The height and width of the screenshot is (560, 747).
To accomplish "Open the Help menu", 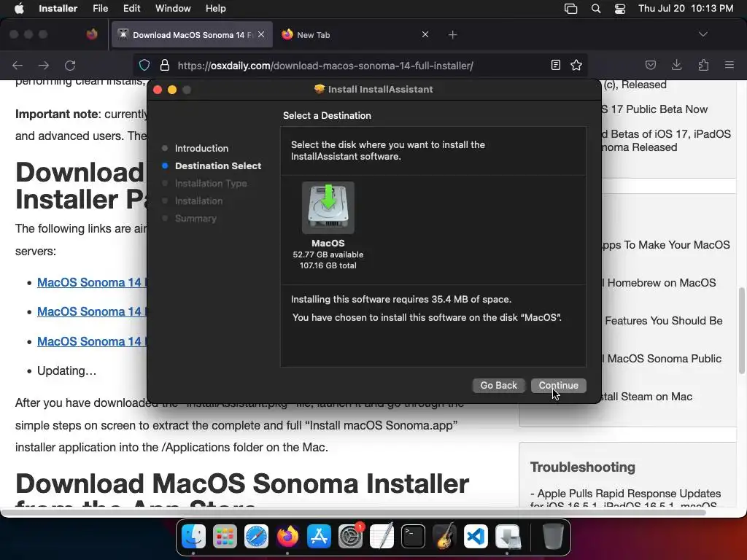I will (215, 8).
